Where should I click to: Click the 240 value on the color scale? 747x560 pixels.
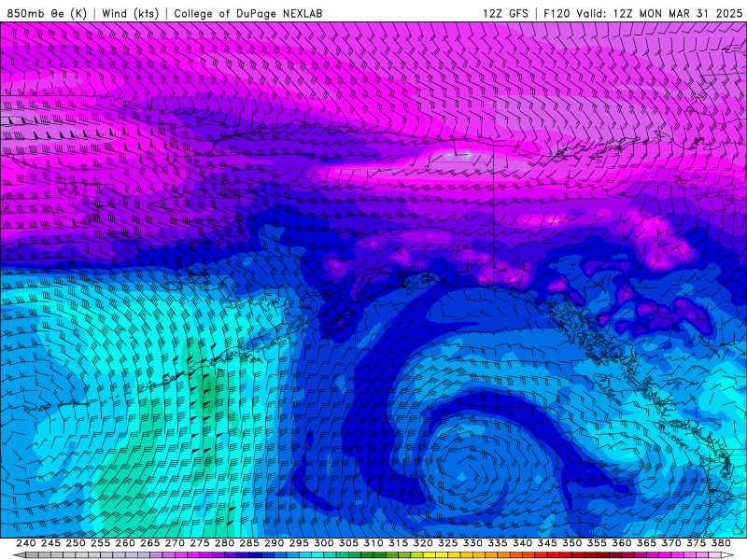(26, 543)
